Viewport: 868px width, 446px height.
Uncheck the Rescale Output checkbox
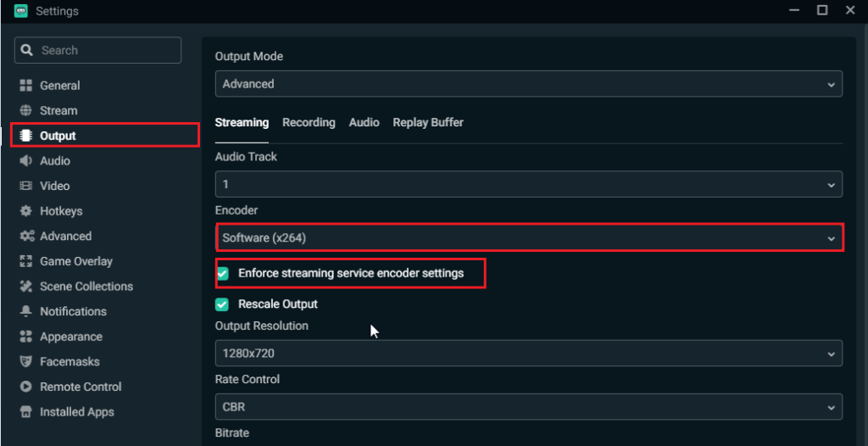pos(223,304)
